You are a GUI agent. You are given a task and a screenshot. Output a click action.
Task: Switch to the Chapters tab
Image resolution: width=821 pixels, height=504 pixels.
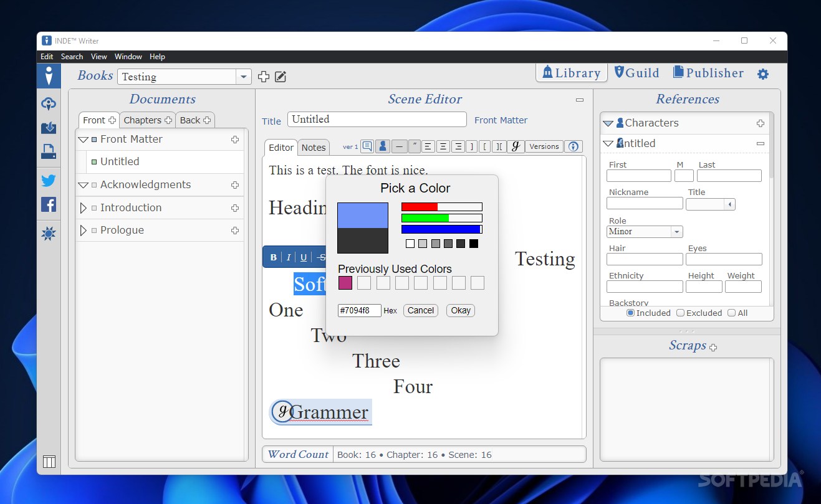147,120
